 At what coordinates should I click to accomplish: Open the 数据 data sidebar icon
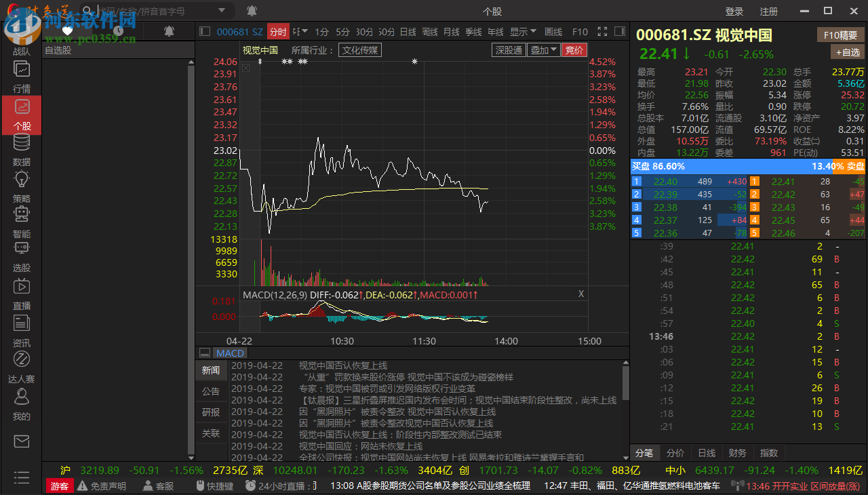tap(21, 151)
